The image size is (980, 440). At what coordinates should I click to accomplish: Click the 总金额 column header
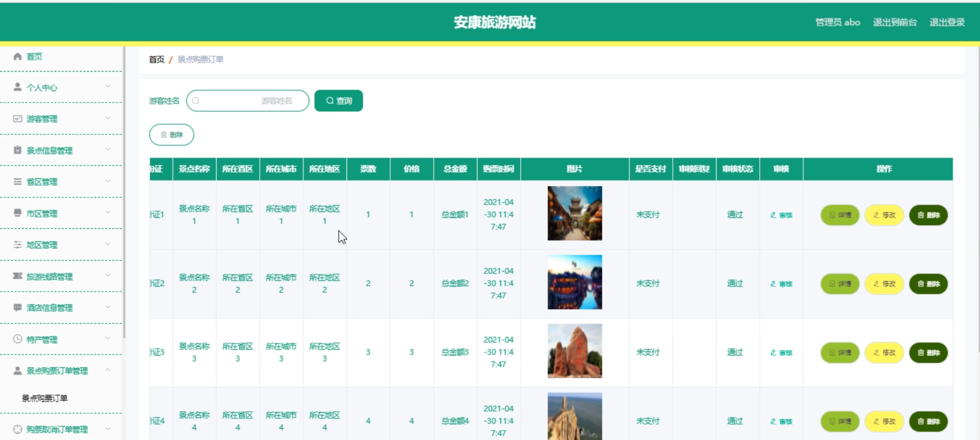(455, 169)
